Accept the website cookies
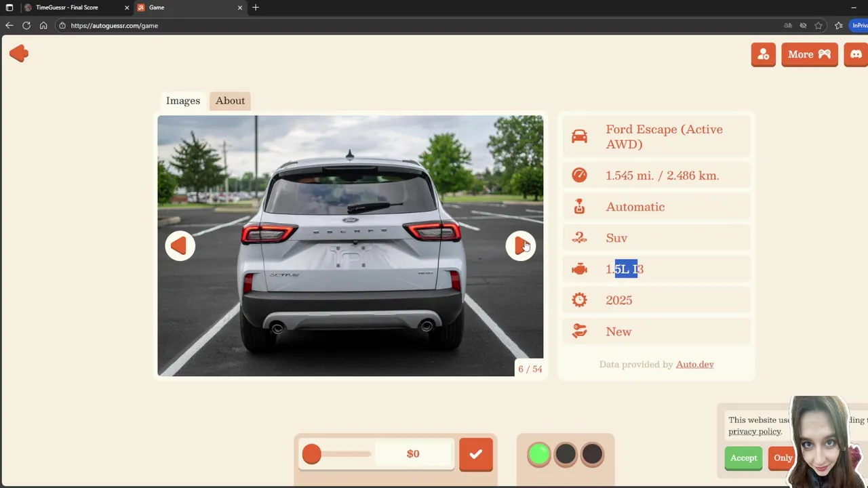868x488 pixels. click(743, 458)
